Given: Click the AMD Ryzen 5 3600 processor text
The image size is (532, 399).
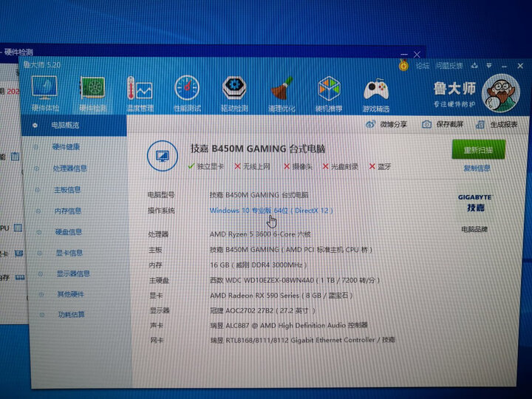Looking at the screenshot, I should click(x=260, y=234).
